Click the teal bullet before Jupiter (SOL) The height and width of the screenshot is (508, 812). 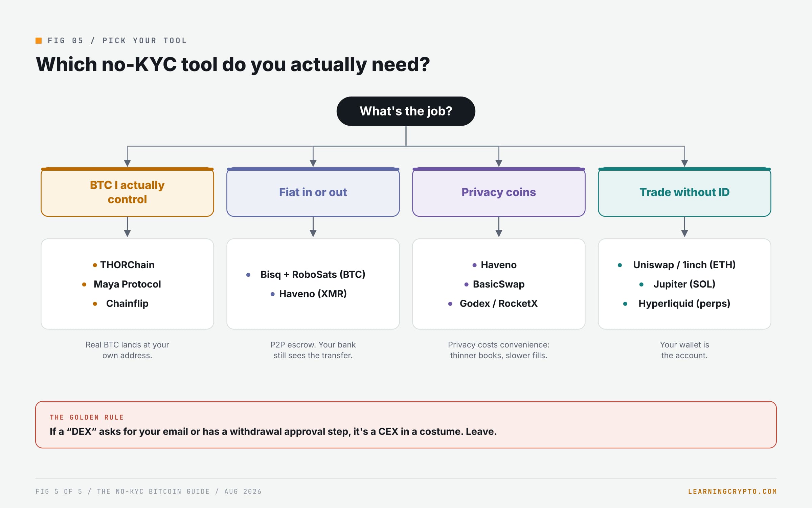click(641, 284)
